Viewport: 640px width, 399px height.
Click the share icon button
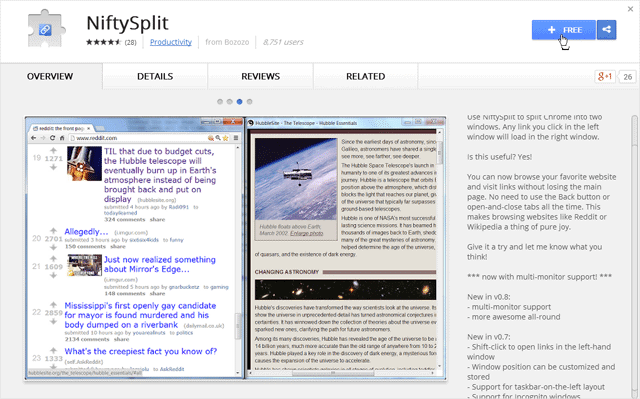[x=607, y=30]
